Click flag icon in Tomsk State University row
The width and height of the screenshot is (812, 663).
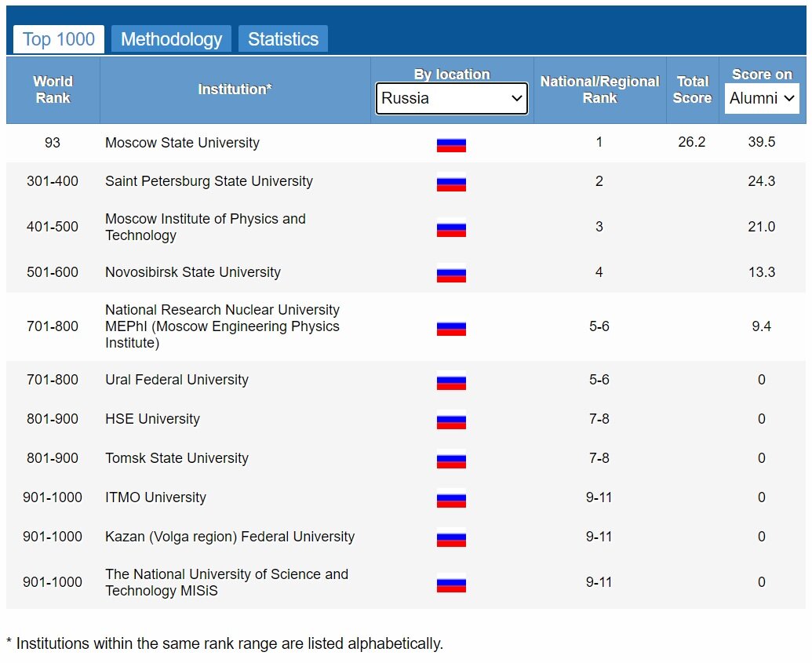click(x=451, y=459)
